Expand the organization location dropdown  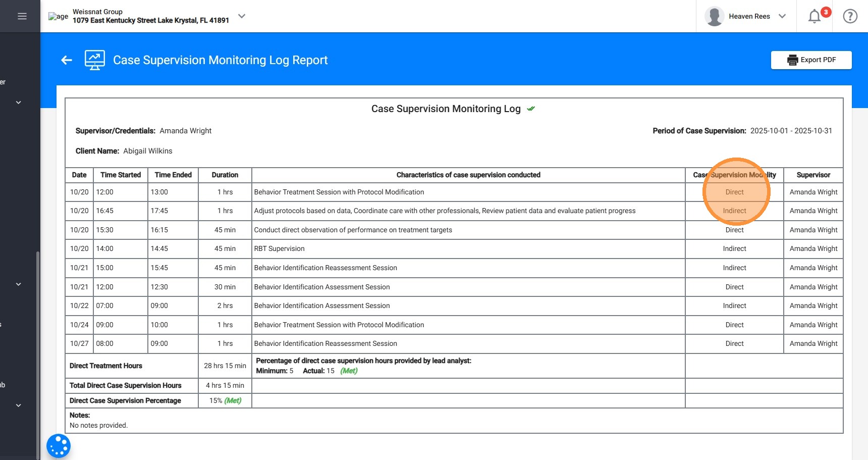tap(242, 16)
